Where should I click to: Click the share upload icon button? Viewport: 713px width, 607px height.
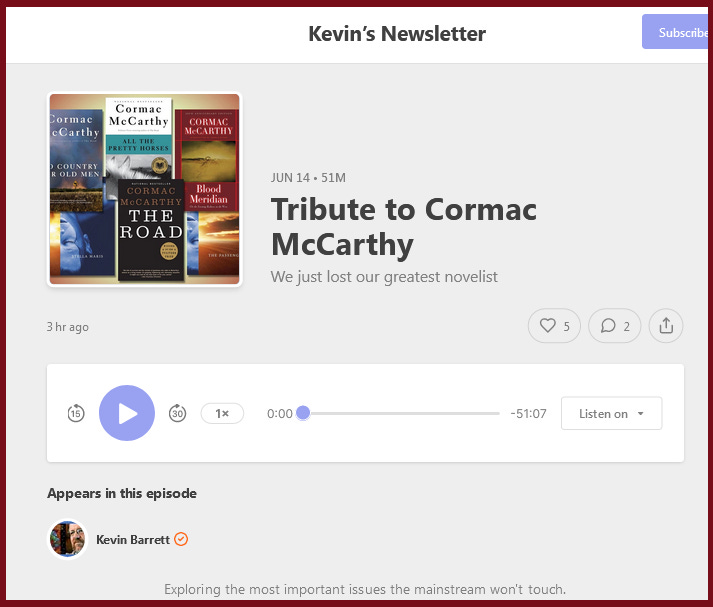click(666, 326)
